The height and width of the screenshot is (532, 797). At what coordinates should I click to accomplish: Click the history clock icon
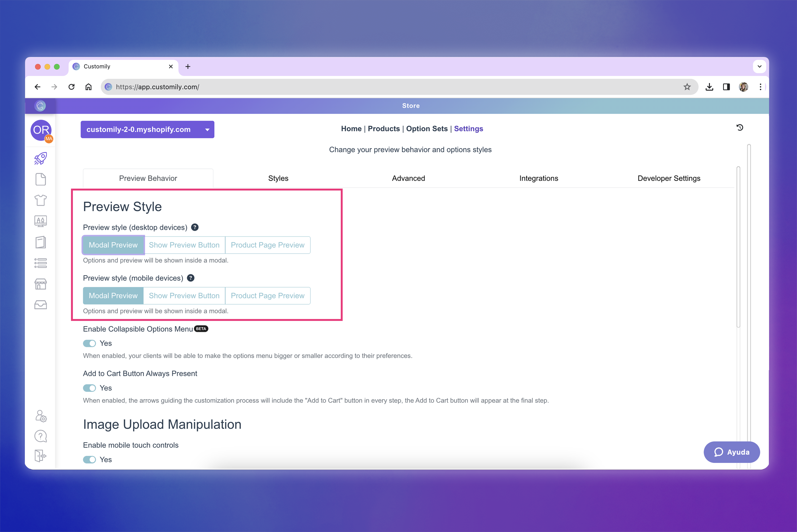pyautogui.click(x=740, y=128)
